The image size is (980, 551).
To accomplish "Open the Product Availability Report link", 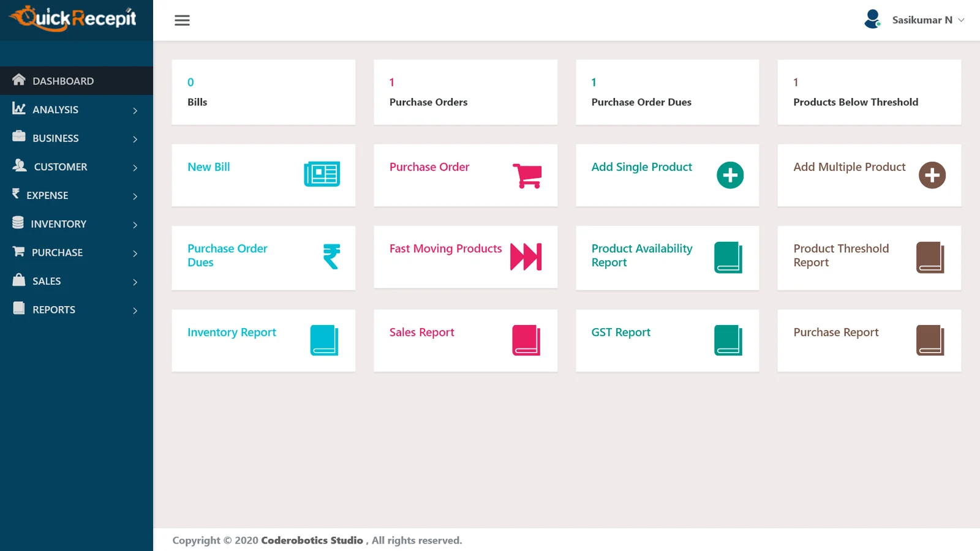I will (x=642, y=255).
